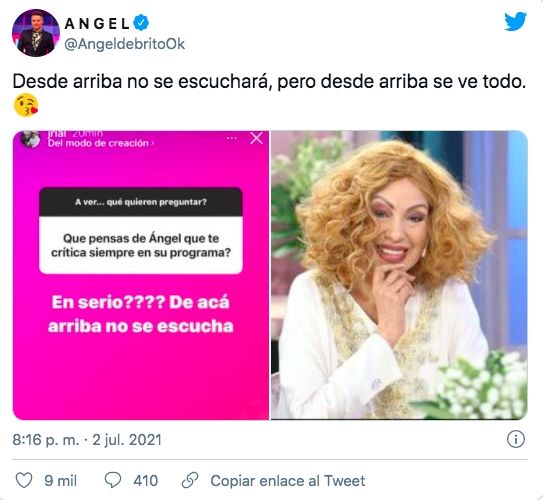Click the kissing face emoji
This screenshot has height=500, width=543.
point(26,105)
